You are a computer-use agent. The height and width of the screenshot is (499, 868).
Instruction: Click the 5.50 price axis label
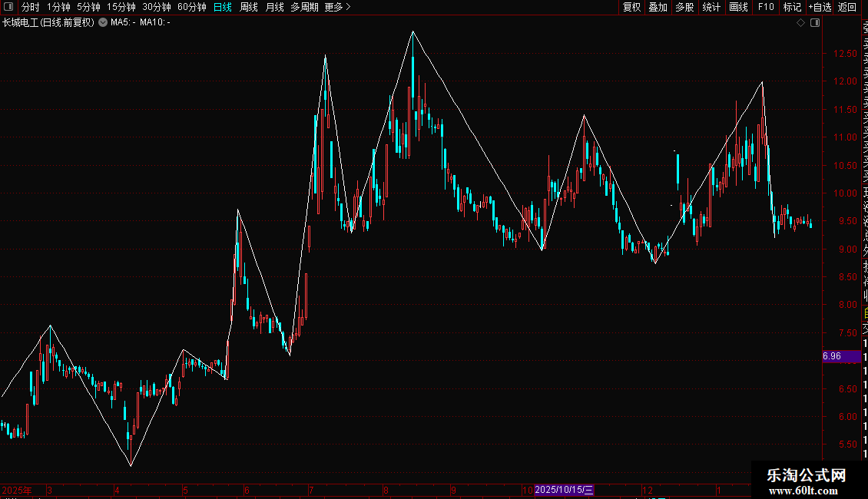pos(847,444)
